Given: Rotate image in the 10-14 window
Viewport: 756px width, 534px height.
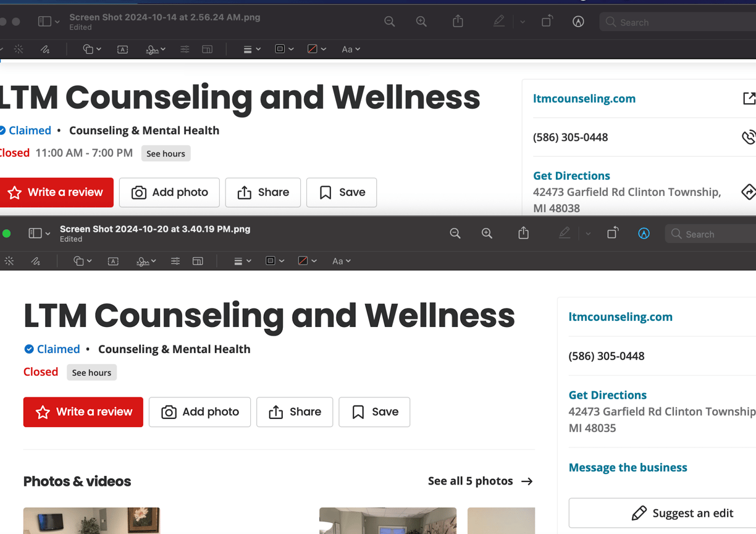Looking at the screenshot, I should point(547,22).
